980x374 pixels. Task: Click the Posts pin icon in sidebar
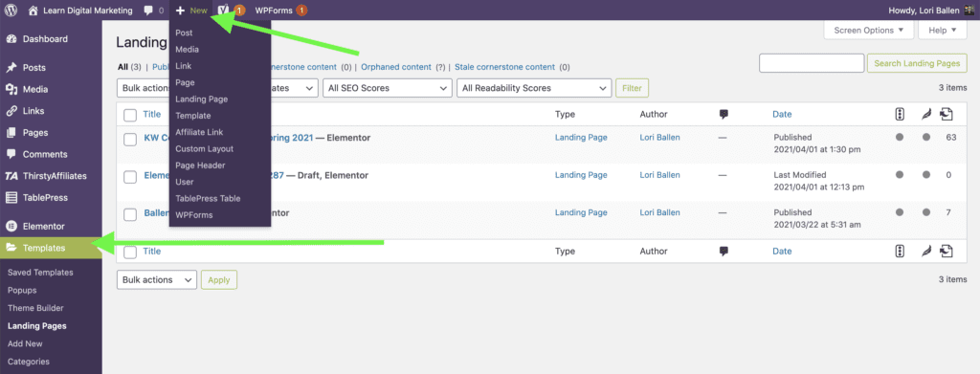tap(11, 67)
